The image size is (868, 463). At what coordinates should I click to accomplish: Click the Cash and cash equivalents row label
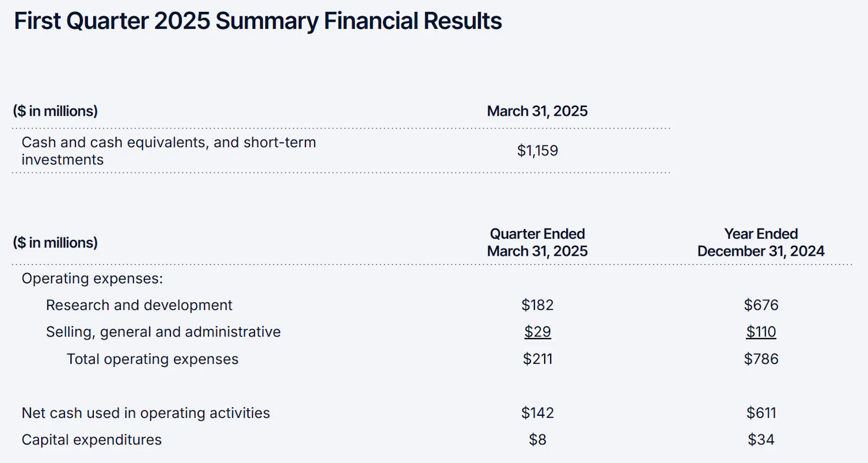[169, 151]
